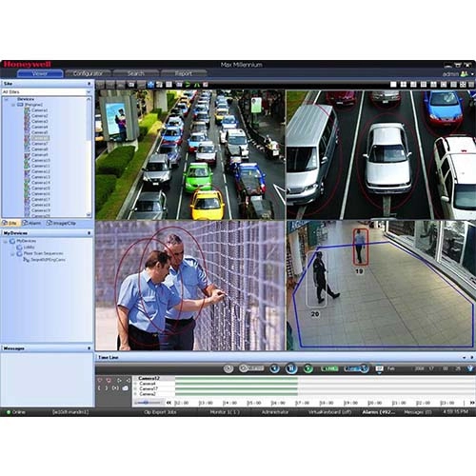Viewport: 476px width, 476px height.
Task: Click the snapshot camera icon beside the timeline
Action: click(126, 388)
